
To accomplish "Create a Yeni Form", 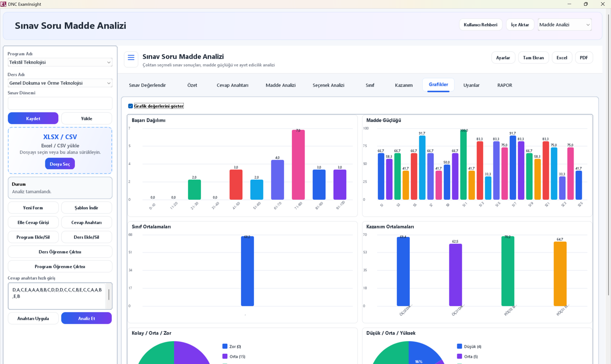I will click(x=33, y=208).
